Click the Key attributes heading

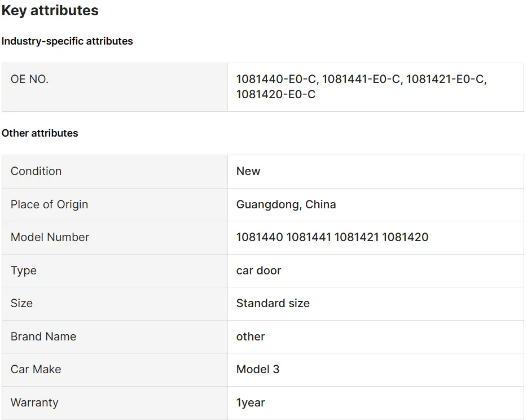[50, 11]
